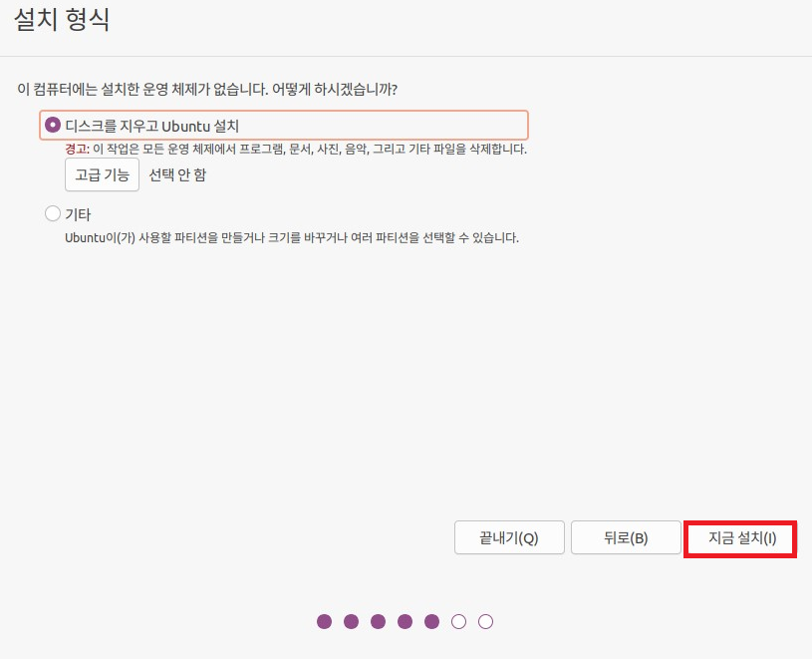This screenshot has height=659, width=812.
Task: Click the '기타' partition description text
Action: pos(292,238)
